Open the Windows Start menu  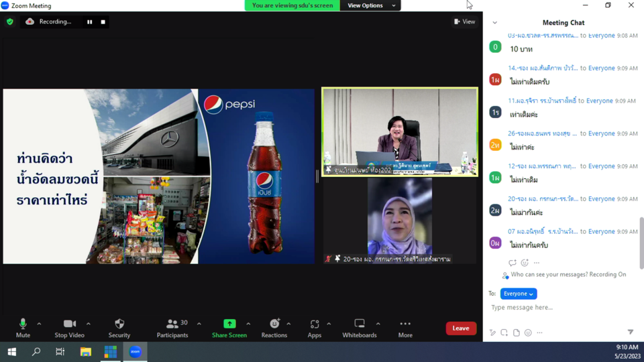12,352
